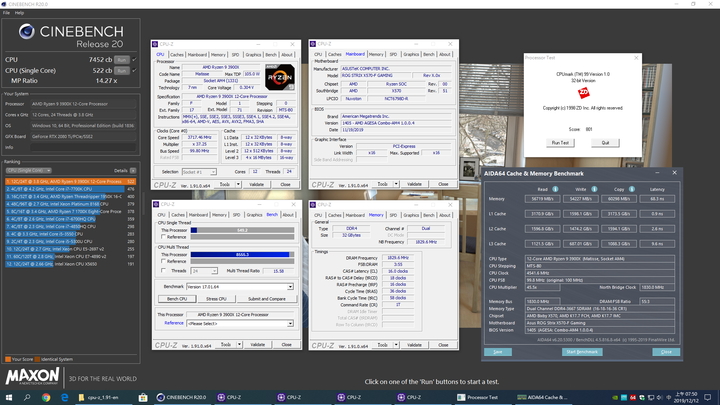Viewport: 720px width, 405px height.
Task: Switch to SPD tab in CPU-Z Mainboard window
Action: coord(393,54)
